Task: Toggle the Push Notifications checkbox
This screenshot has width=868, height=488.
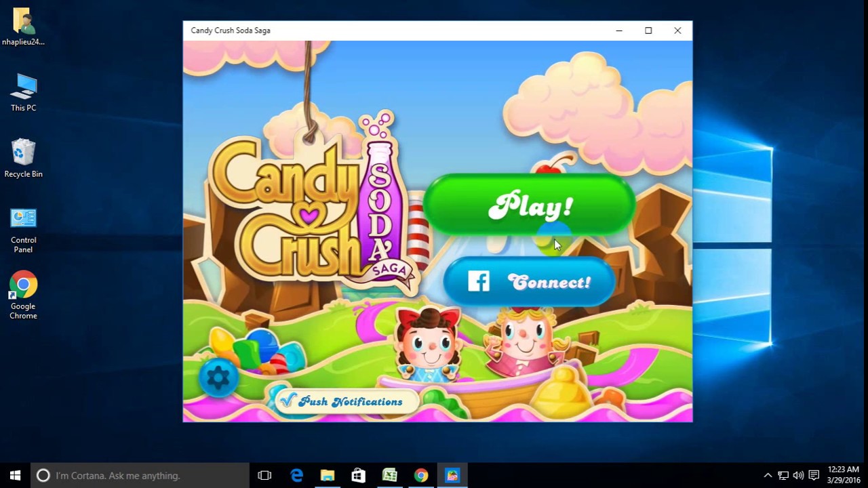Action: (289, 401)
